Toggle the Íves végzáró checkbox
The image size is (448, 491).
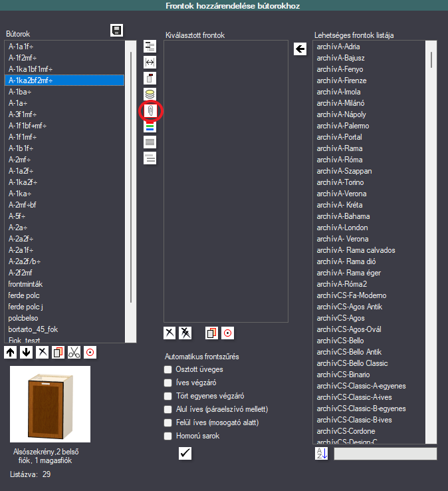pyautogui.click(x=168, y=383)
